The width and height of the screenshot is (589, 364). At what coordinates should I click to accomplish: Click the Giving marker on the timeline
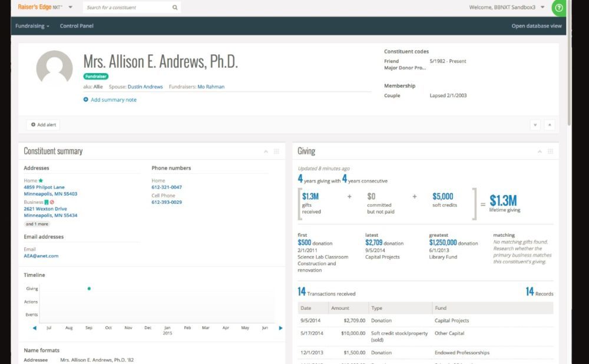pos(89,289)
